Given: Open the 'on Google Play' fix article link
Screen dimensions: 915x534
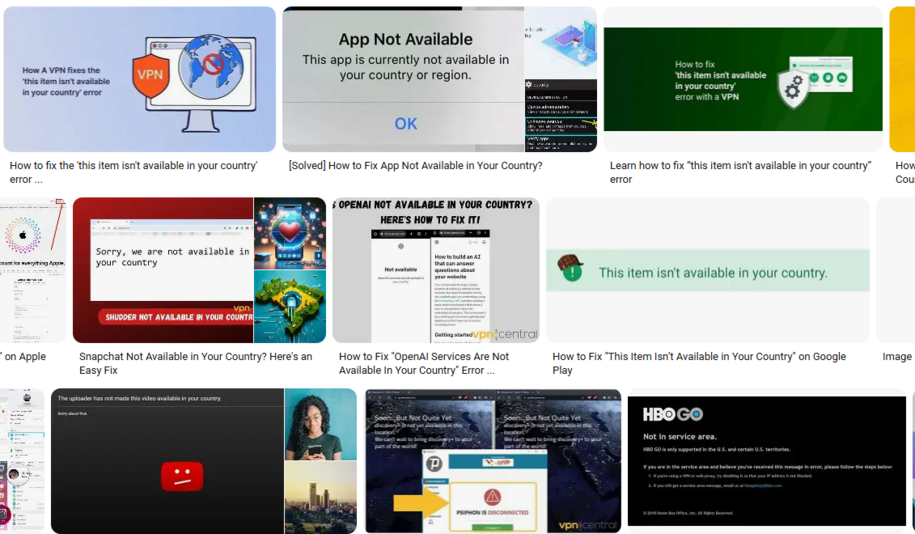Looking at the screenshot, I should pyautogui.click(x=699, y=363).
